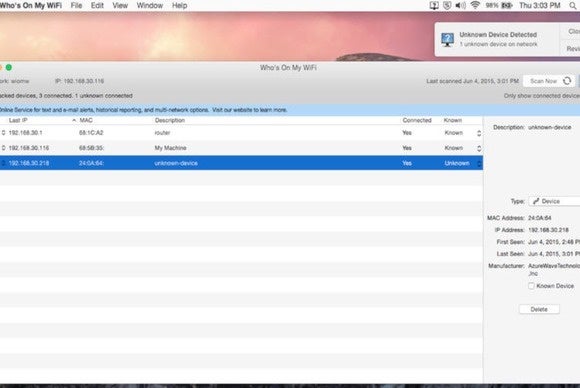The height and width of the screenshot is (388, 580).
Task: Open the Help menu
Action: pos(179,6)
